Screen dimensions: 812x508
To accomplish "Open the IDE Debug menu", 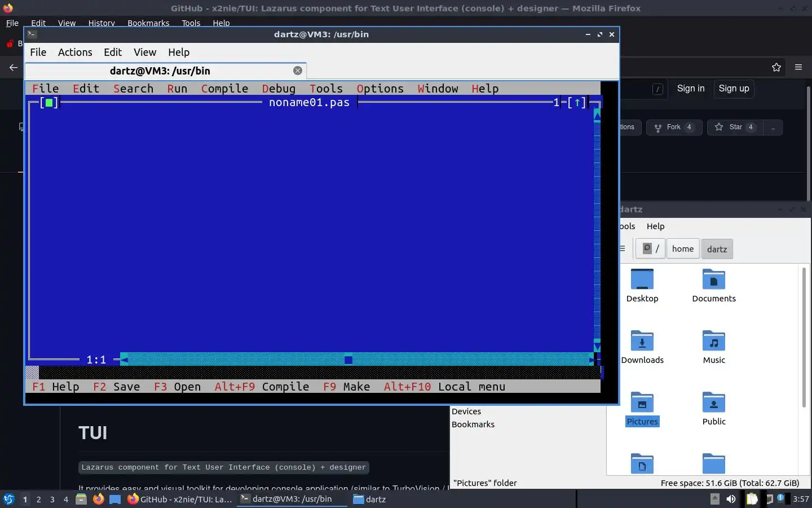I will click(279, 89).
